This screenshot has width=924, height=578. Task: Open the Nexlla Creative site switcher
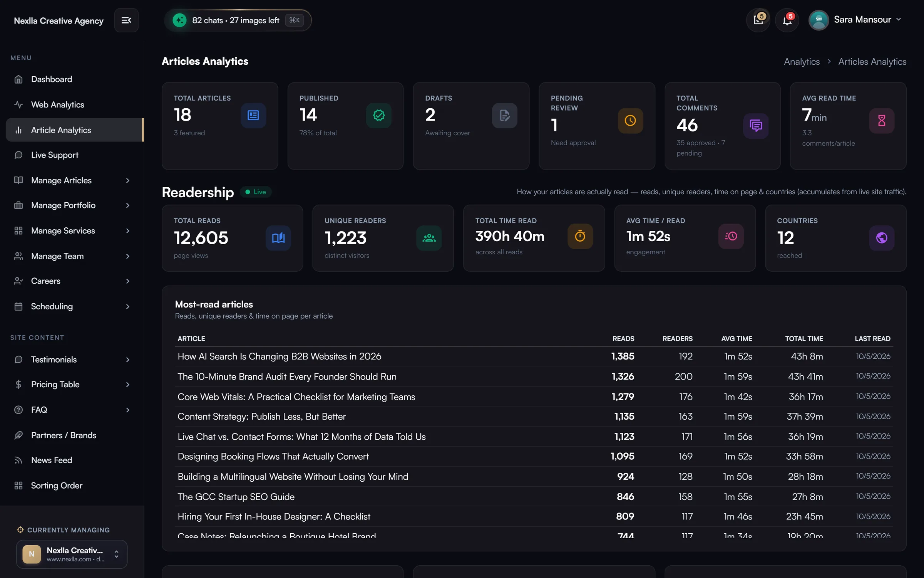point(72,554)
